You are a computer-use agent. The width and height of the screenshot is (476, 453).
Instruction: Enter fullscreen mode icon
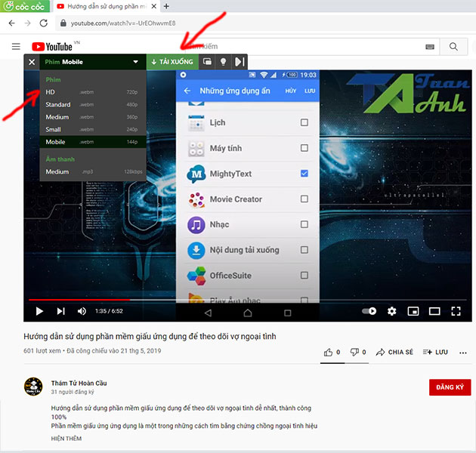point(456,311)
